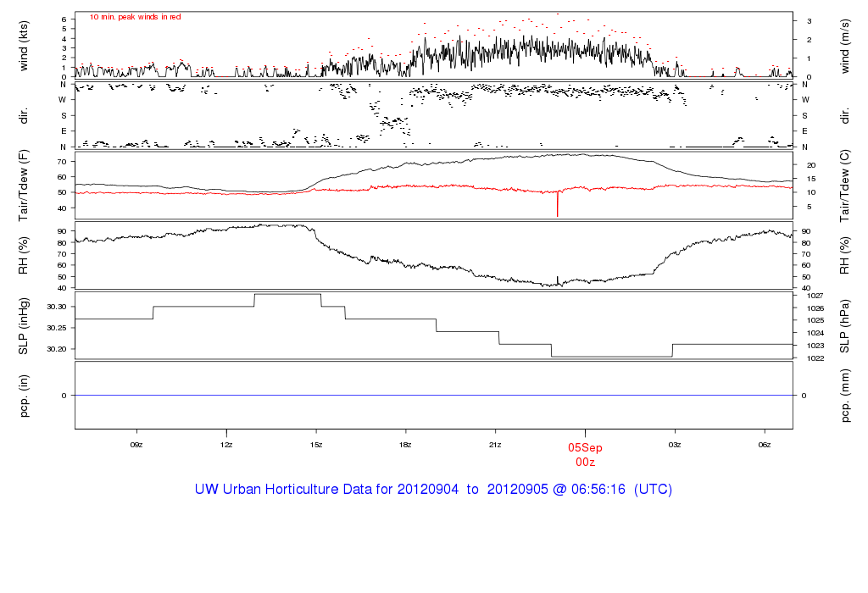
Task: Click the '03z' time axis label
Action: [675, 445]
